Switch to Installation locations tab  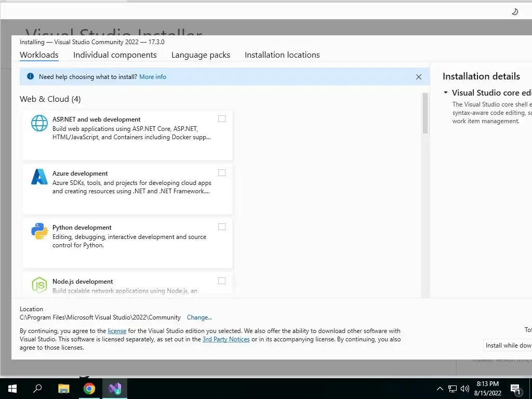point(282,55)
